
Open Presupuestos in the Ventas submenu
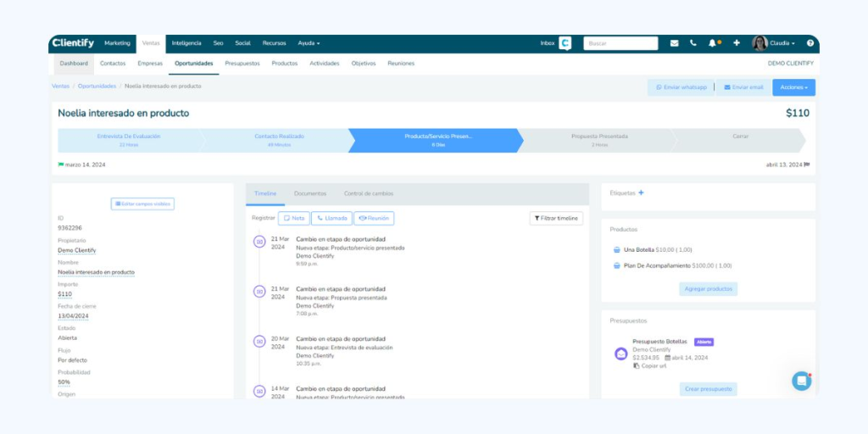coord(242,64)
